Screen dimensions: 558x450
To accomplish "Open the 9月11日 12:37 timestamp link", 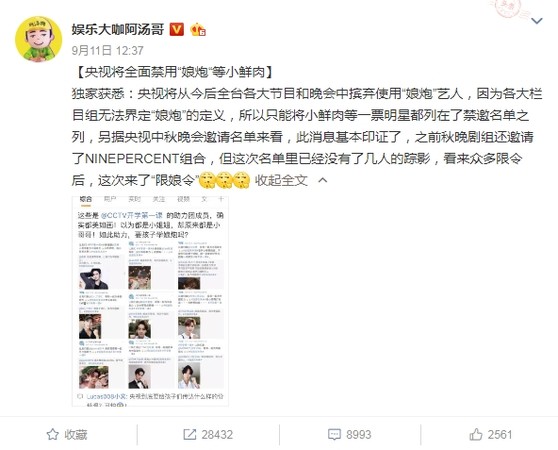I will [107, 51].
